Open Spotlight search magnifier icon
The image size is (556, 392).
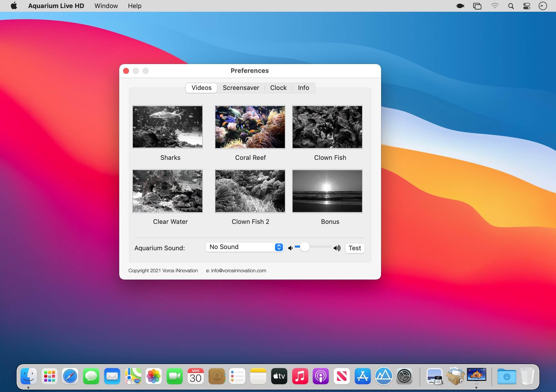pos(511,6)
